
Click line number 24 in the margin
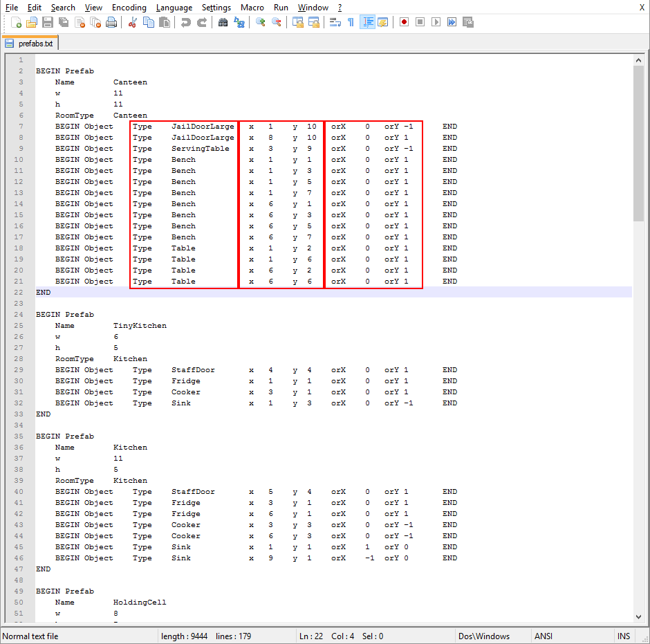point(19,314)
